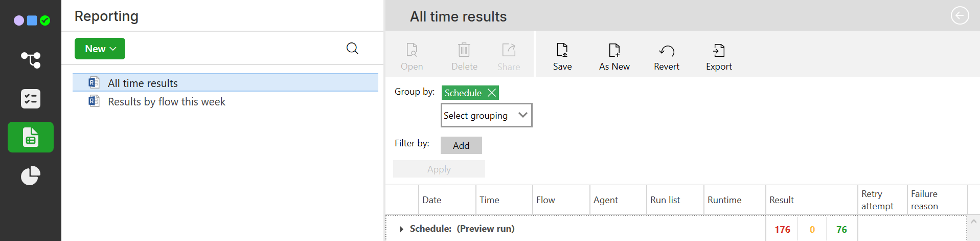980x241 pixels.
Task: Click the back arrow circle icon
Action: tap(960, 15)
